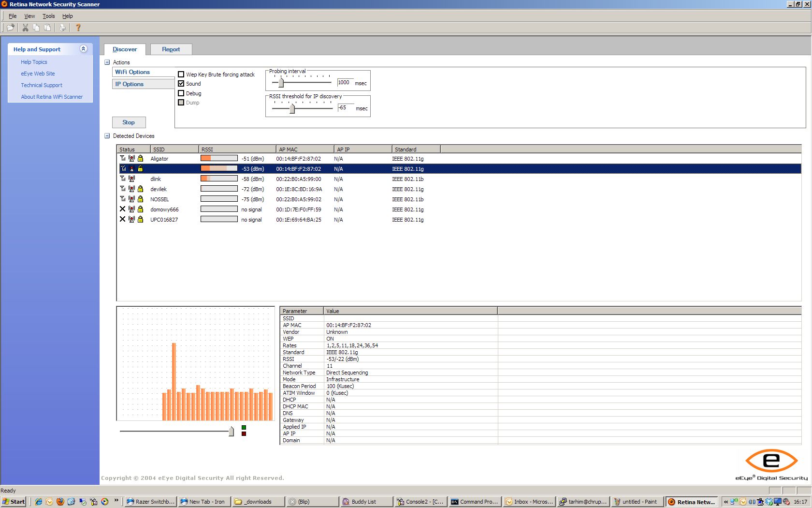Collapse the Detected Devices section
Viewport: 812px width, 508px height.
(106, 136)
